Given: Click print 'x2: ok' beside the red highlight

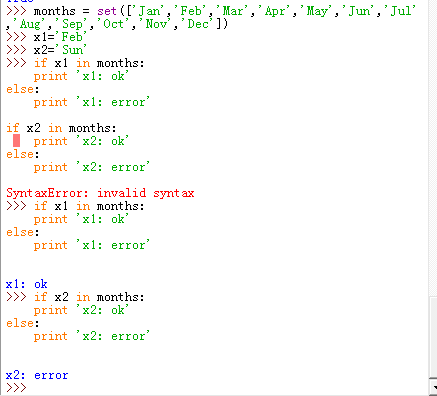Looking at the screenshot, I should pos(81,141).
